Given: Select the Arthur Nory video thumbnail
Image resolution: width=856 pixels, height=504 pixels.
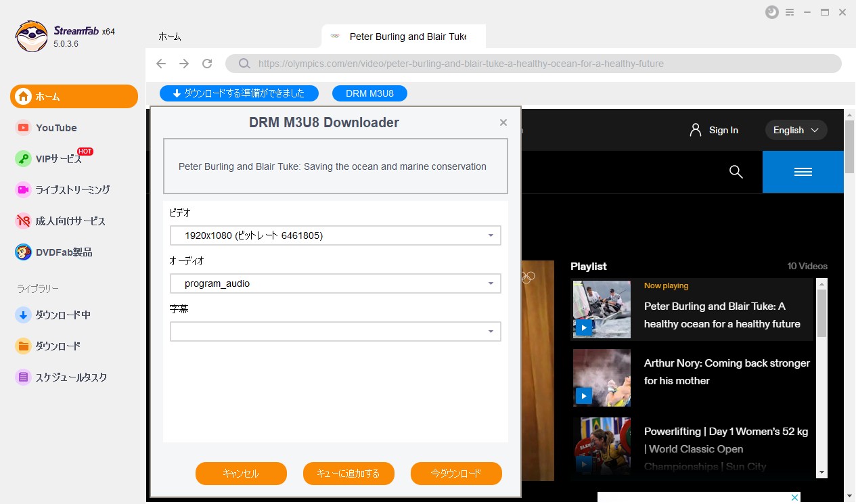Looking at the screenshot, I should click(602, 377).
